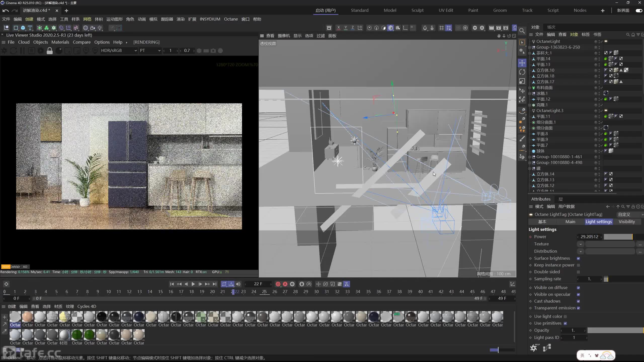Toggle Transparent emission checkbox
Viewport: 644px width, 362px height.
(578, 308)
